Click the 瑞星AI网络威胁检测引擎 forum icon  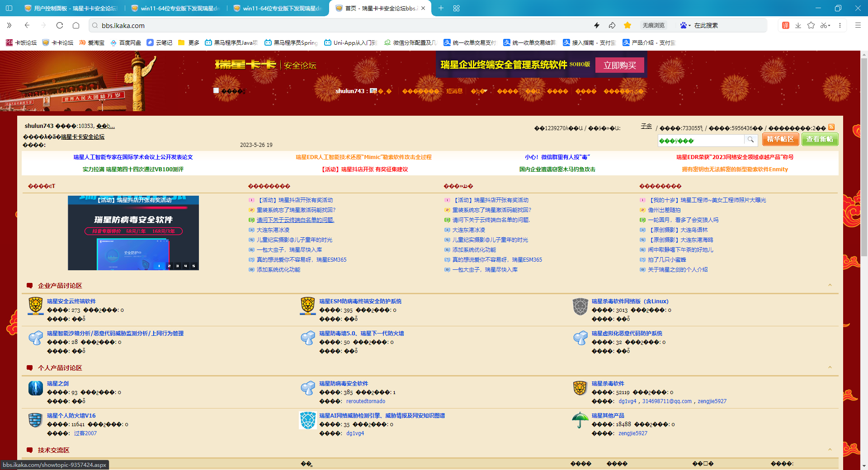[x=308, y=420]
